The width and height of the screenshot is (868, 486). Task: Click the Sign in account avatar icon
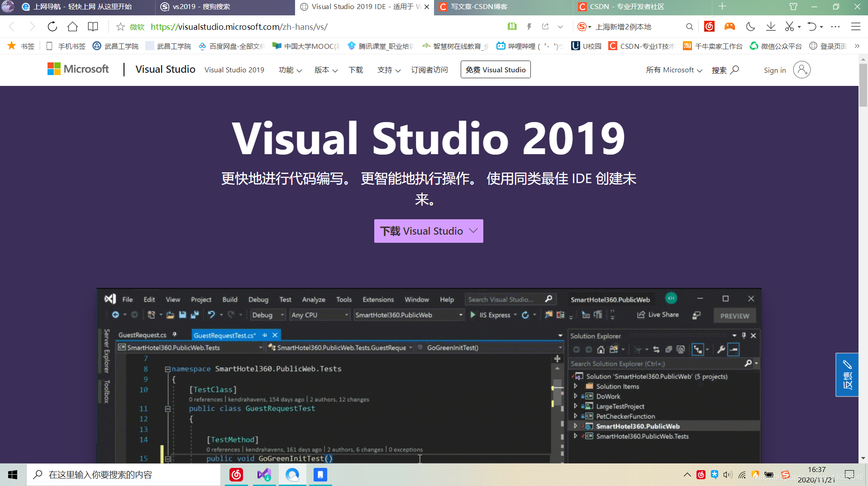tap(801, 70)
